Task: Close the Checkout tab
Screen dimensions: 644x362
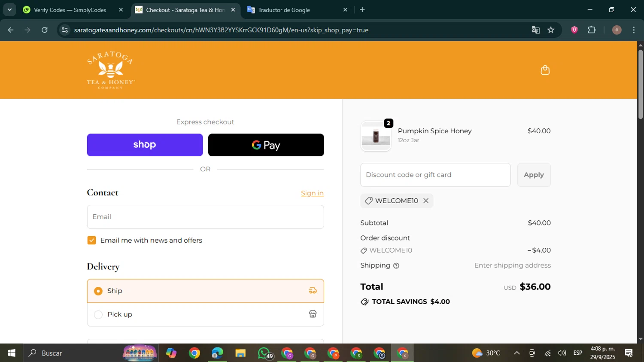Action: tap(233, 10)
